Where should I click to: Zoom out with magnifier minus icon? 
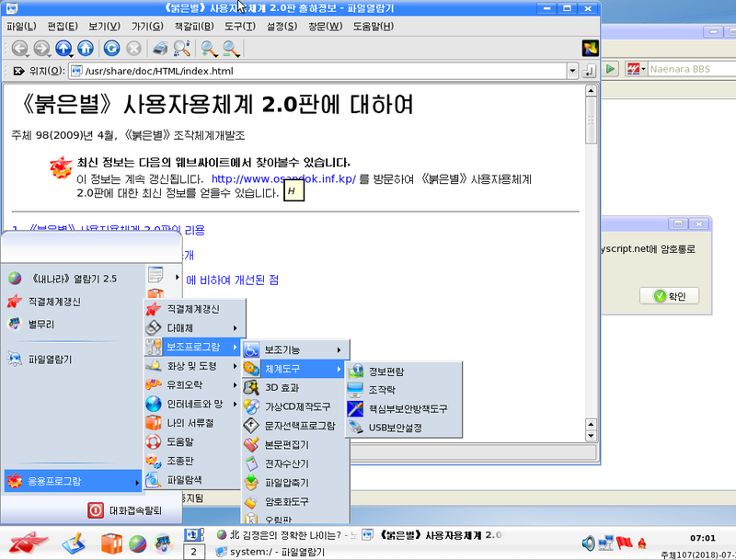(x=231, y=48)
